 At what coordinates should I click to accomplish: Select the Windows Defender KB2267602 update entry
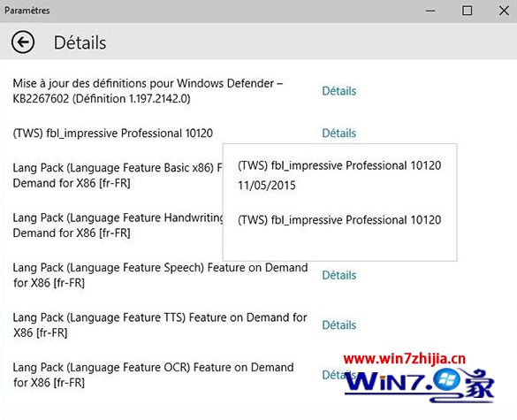coord(148,91)
